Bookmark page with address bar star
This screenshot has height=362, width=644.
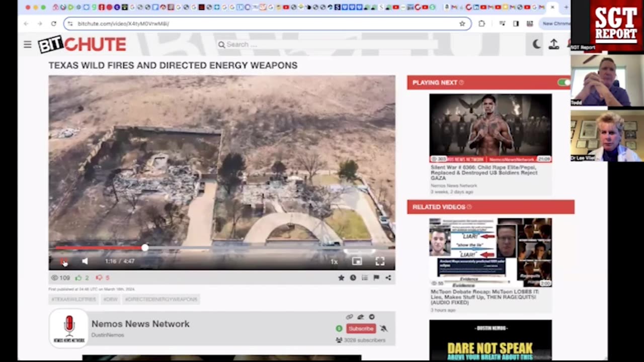pos(462,24)
